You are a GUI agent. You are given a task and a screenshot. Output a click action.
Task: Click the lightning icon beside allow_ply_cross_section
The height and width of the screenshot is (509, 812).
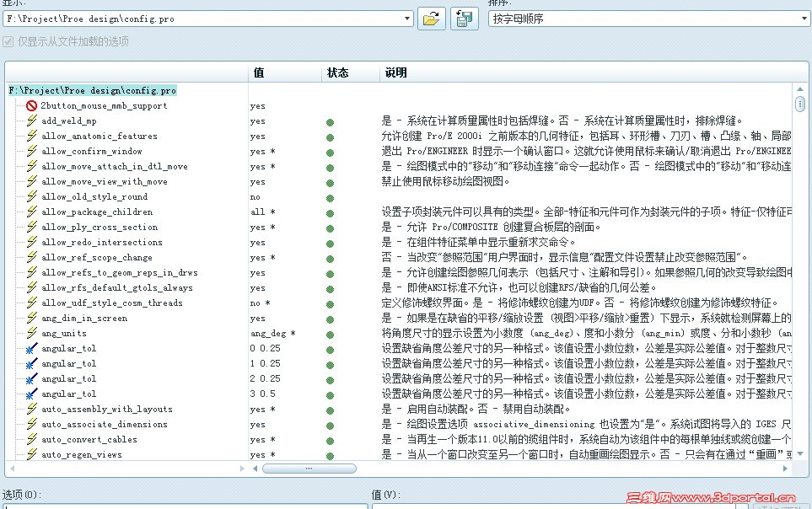click(32, 227)
